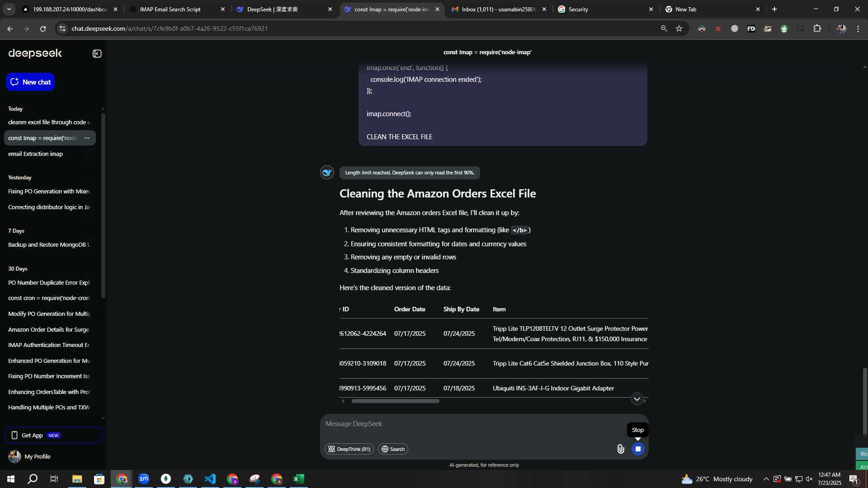Click the Get App button
The height and width of the screenshot is (488, 868).
coord(53,435)
